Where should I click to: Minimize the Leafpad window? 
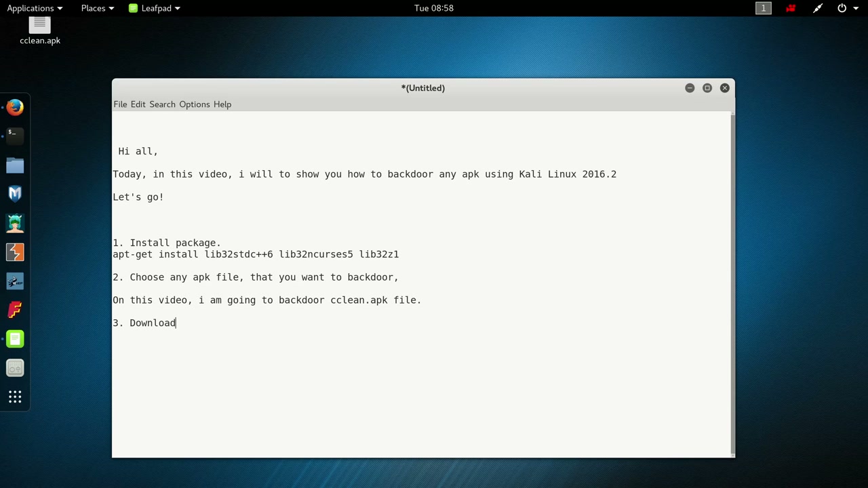click(x=690, y=88)
